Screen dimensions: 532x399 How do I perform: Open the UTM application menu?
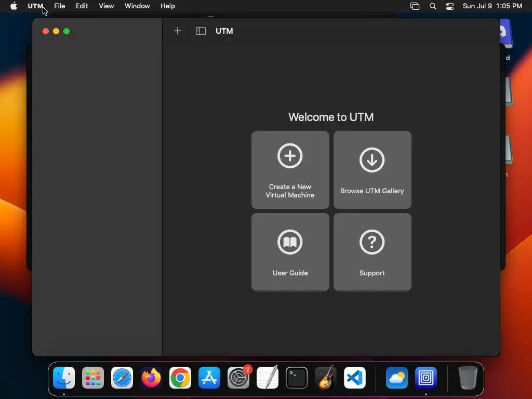(35, 6)
